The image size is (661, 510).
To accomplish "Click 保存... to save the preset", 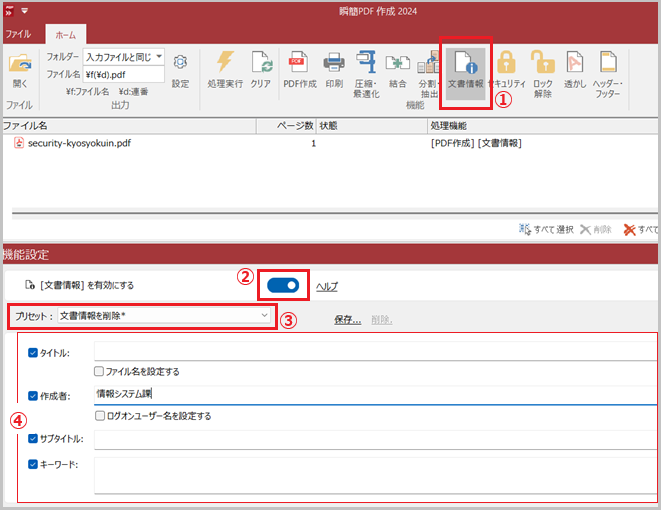I will click(x=348, y=320).
